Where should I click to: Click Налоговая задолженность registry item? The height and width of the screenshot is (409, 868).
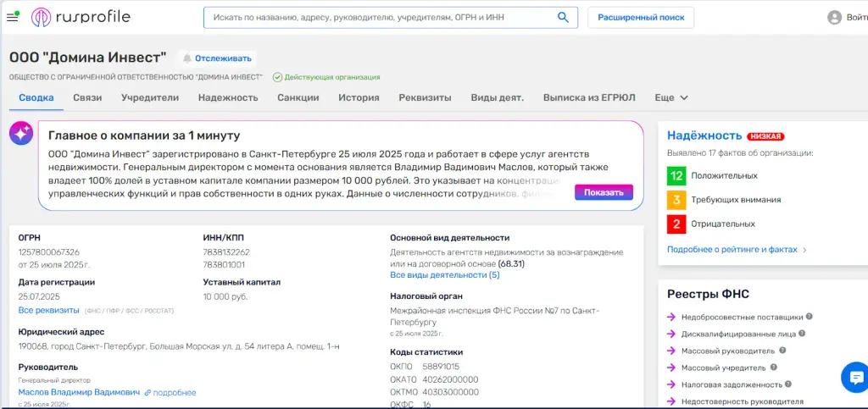pos(732,384)
